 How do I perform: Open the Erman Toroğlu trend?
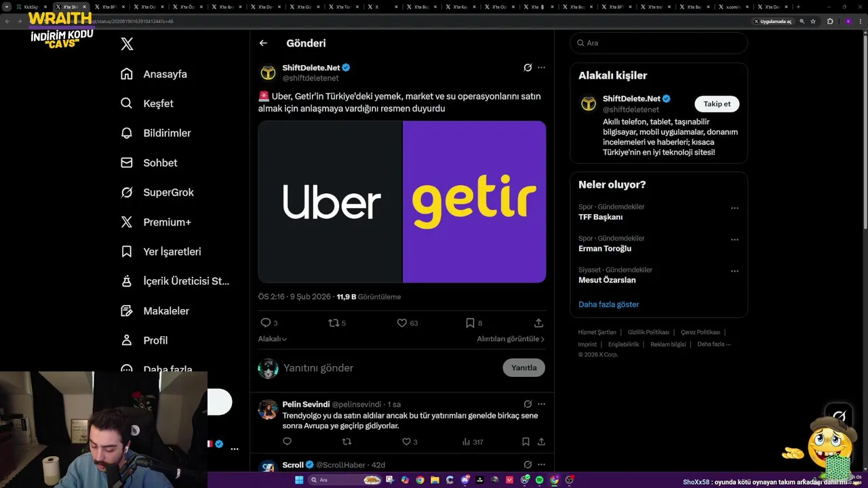pyautogui.click(x=605, y=249)
